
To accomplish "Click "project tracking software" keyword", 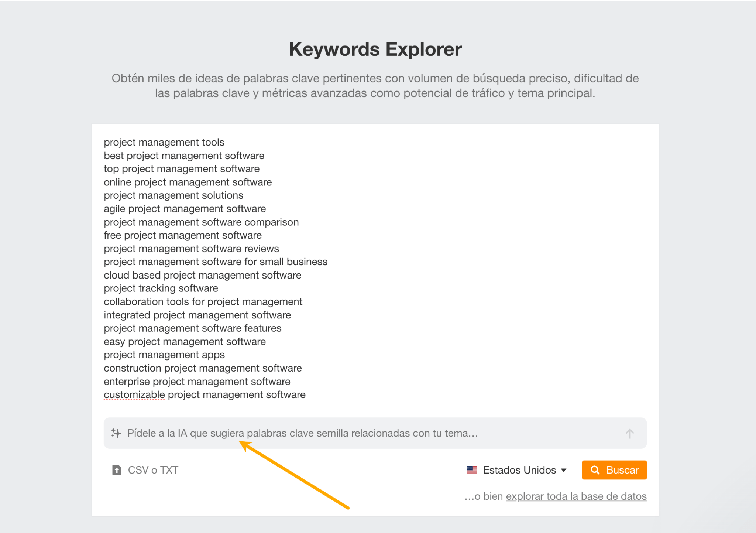I will 161,288.
